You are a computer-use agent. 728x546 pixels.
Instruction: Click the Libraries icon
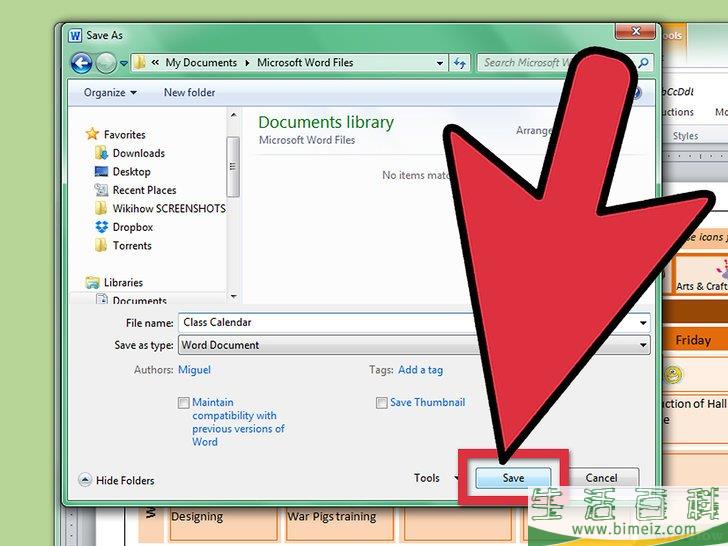(x=92, y=282)
